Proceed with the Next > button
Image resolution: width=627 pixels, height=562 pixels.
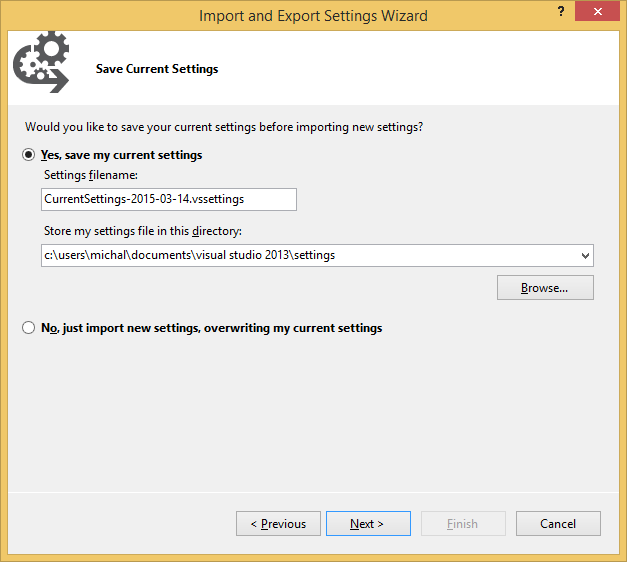pos(368,524)
